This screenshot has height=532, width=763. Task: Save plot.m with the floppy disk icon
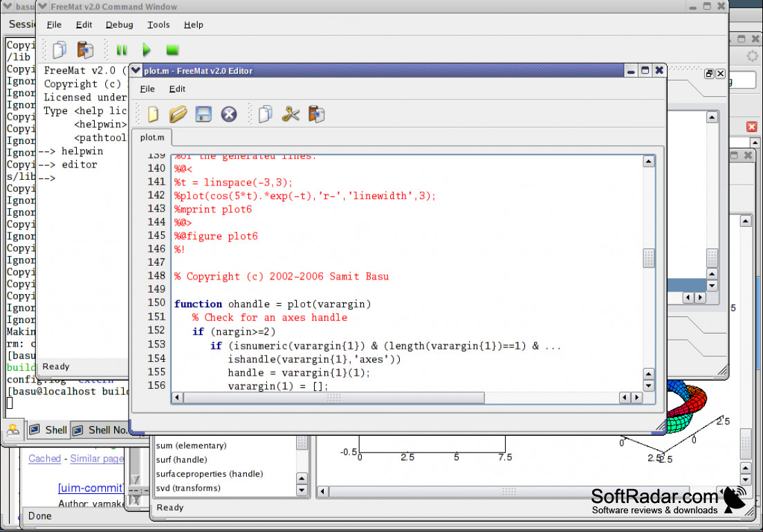tap(203, 114)
